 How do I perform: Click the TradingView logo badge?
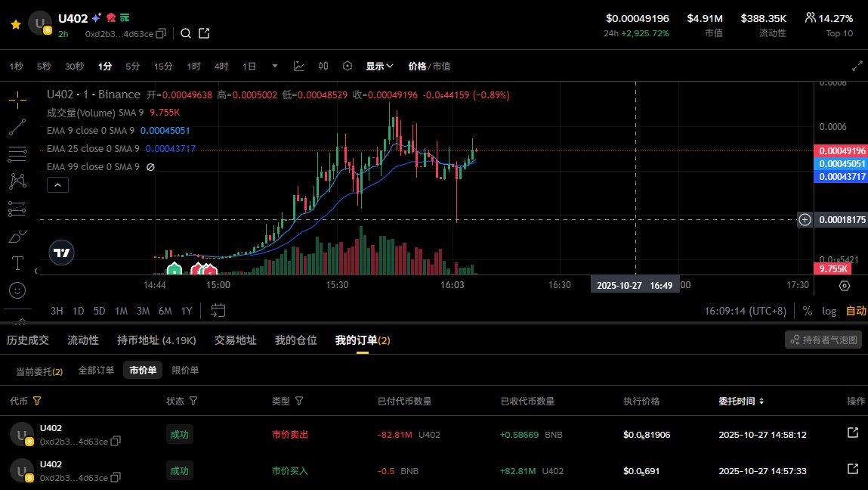(61, 253)
